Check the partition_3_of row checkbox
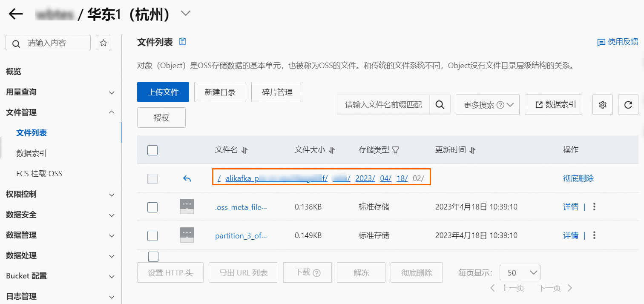Viewport: 644px width, 304px height. [152, 235]
